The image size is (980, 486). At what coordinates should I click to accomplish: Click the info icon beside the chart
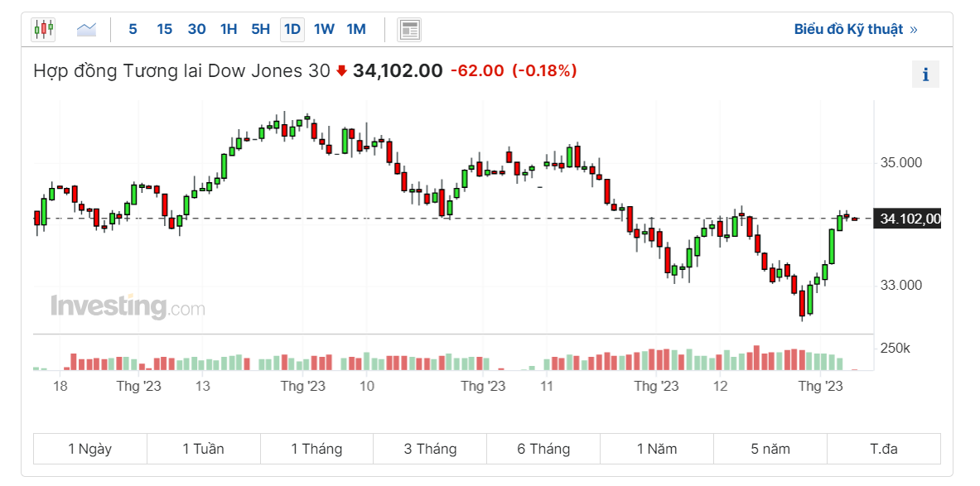(925, 75)
